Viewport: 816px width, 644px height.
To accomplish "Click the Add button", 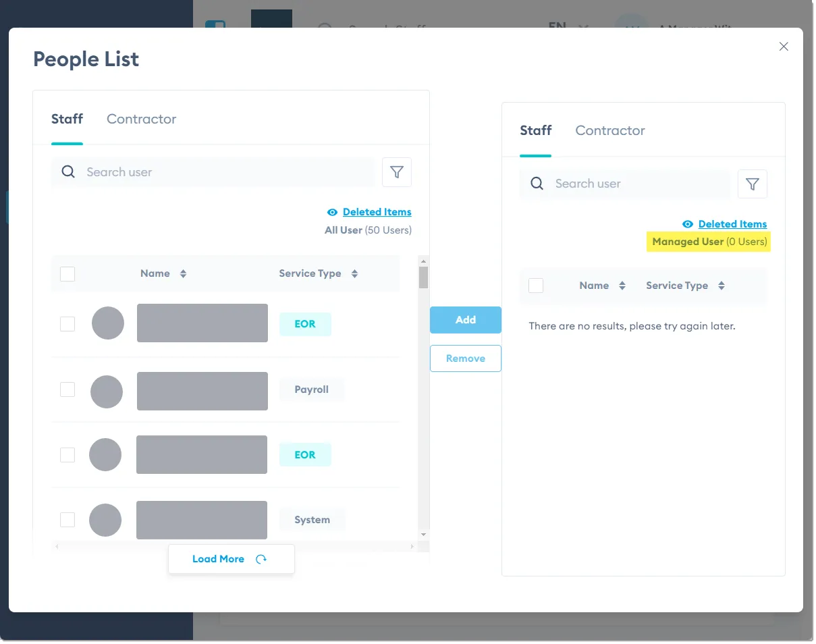I will tap(466, 320).
